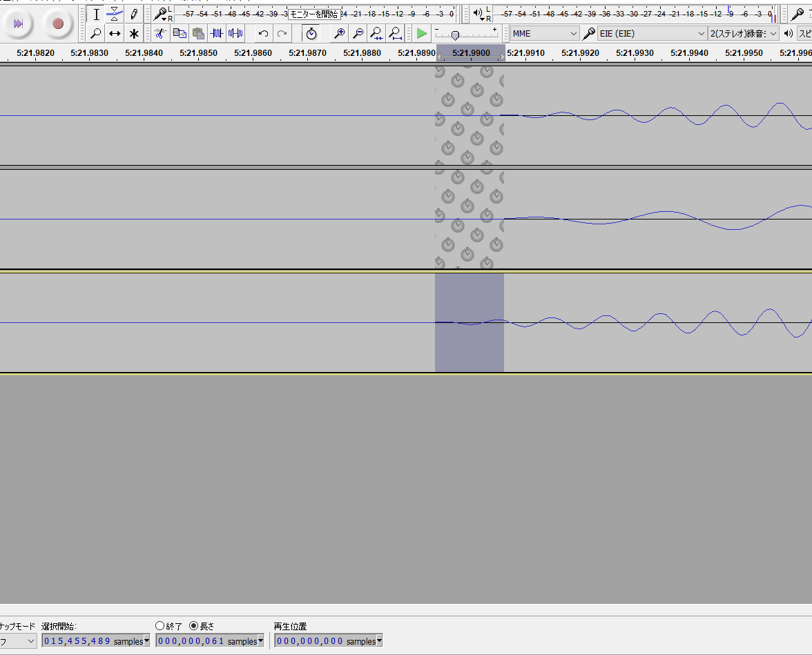Image resolution: width=812 pixels, height=655 pixels.
Task: Click the playback speed slider handle
Action: pyautogui.click(x=455, y=35)
